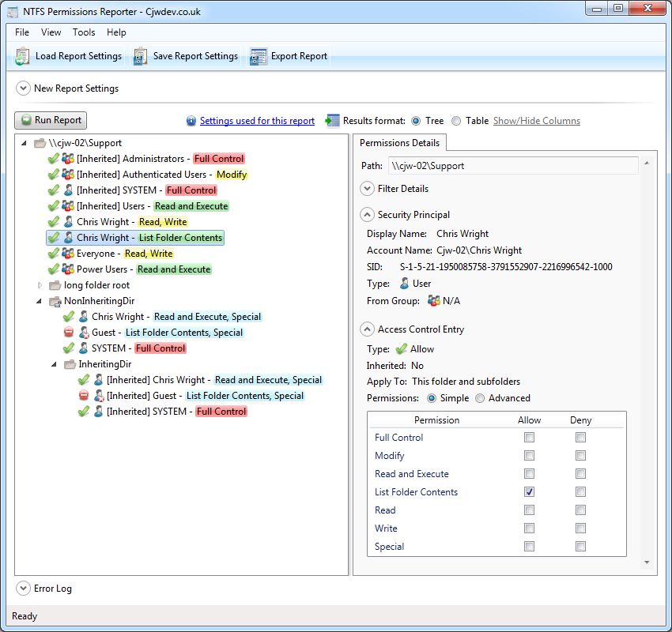Image resolution: width=672 pixels, height=632 pixels.
Task: Open the View menu
Action: [51, 32]
